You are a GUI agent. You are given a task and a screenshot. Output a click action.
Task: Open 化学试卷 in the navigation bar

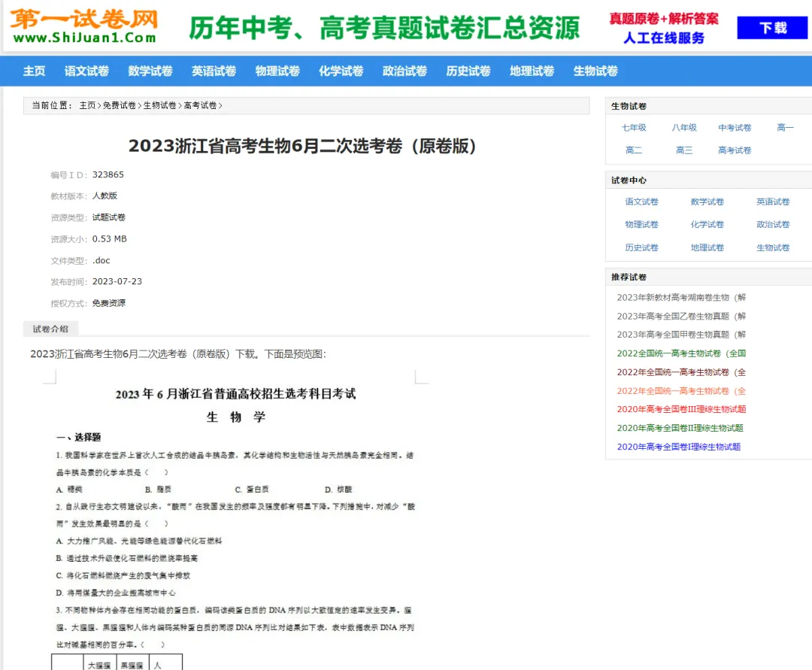(x=341, y=71)
